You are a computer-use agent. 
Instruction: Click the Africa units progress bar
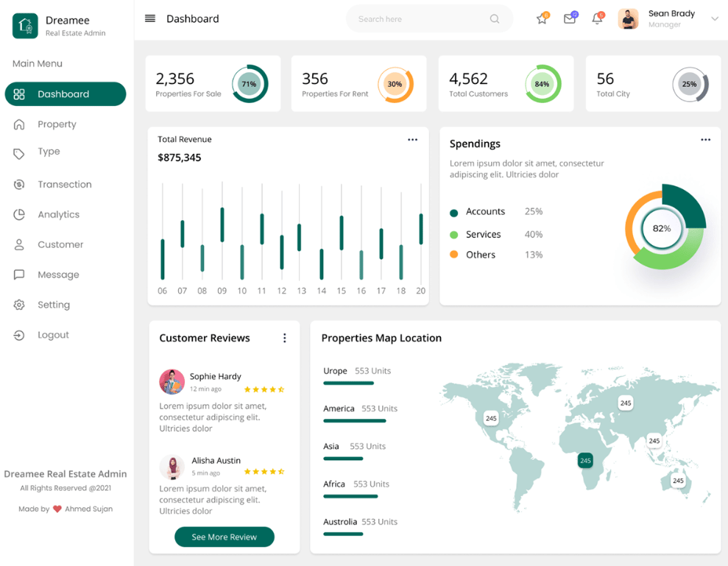(350, 496)
